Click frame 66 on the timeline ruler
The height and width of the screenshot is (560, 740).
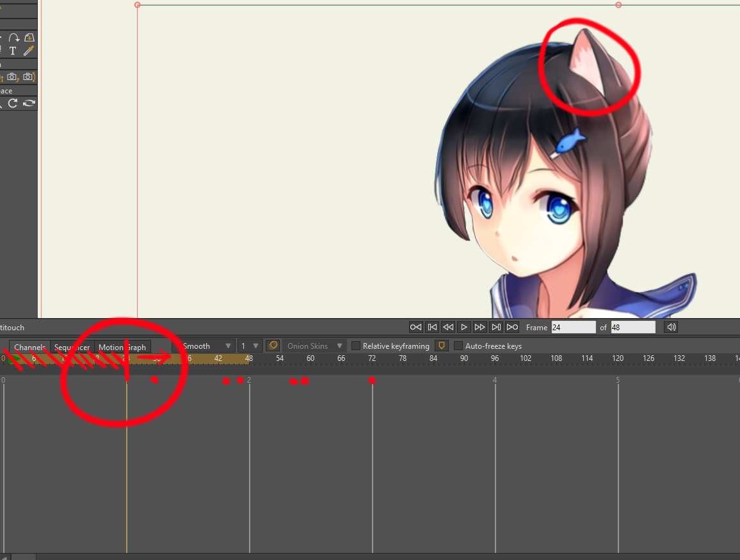tap(341, 358)
